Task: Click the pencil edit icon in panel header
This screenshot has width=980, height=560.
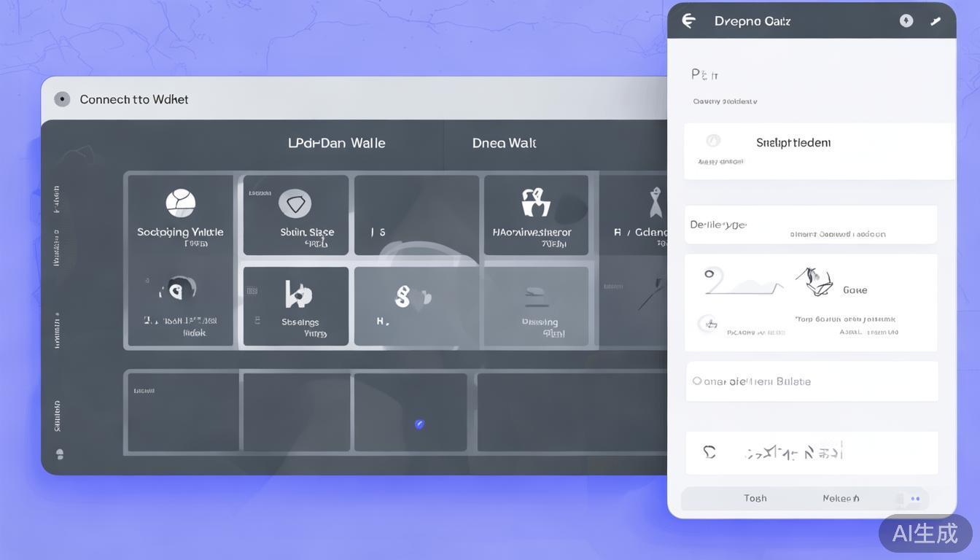Action: [x=936, y=22]
